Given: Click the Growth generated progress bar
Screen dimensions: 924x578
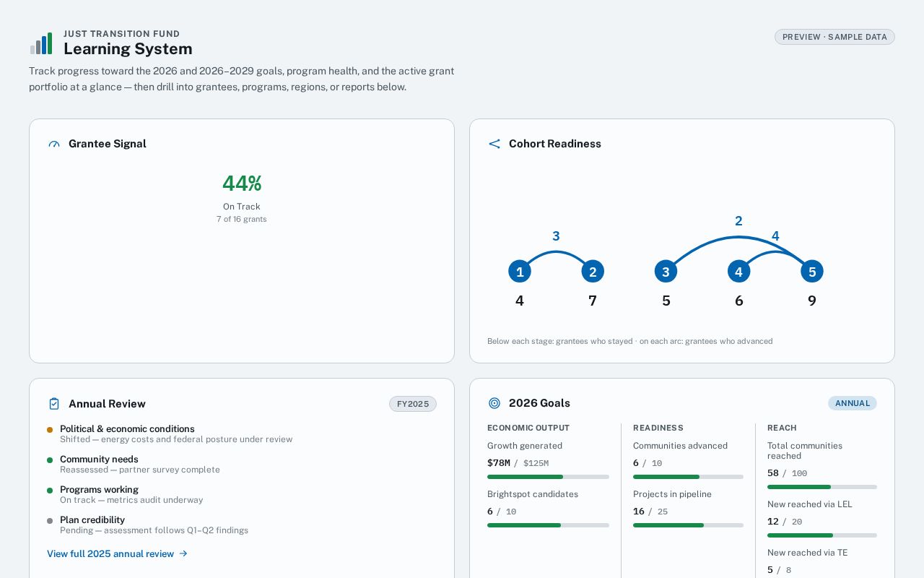Looking at the screenshot, I should [548, 477].
